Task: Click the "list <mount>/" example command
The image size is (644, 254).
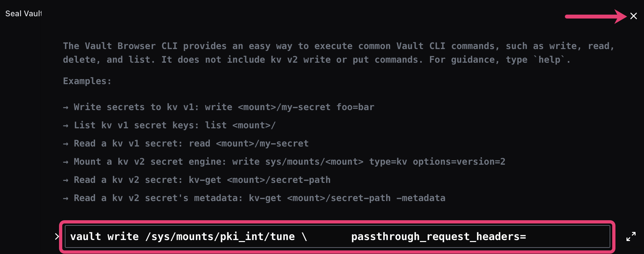Action: pyautogui.click(x=240, y=125)
